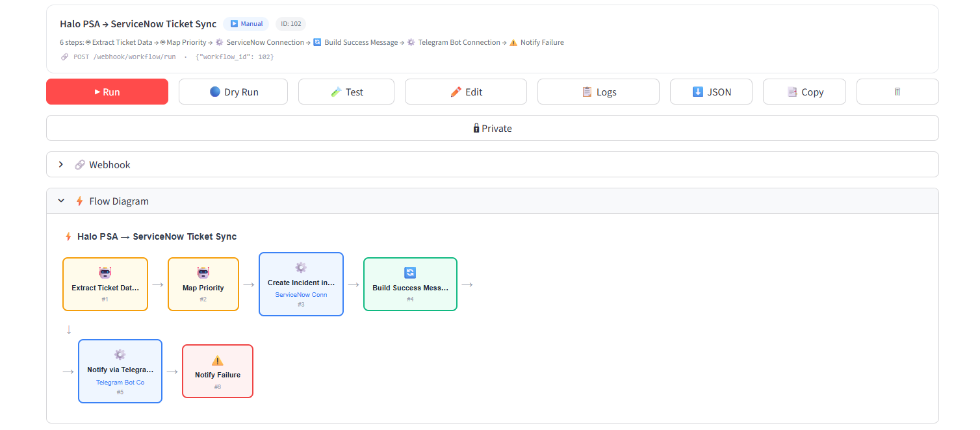Click Notify Failure in the steps summary
980x430 pixels.
tap(543, 42)
